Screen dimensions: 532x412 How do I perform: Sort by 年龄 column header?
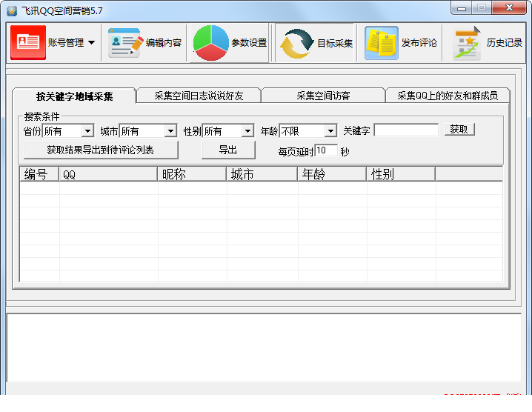pos(333,174)
